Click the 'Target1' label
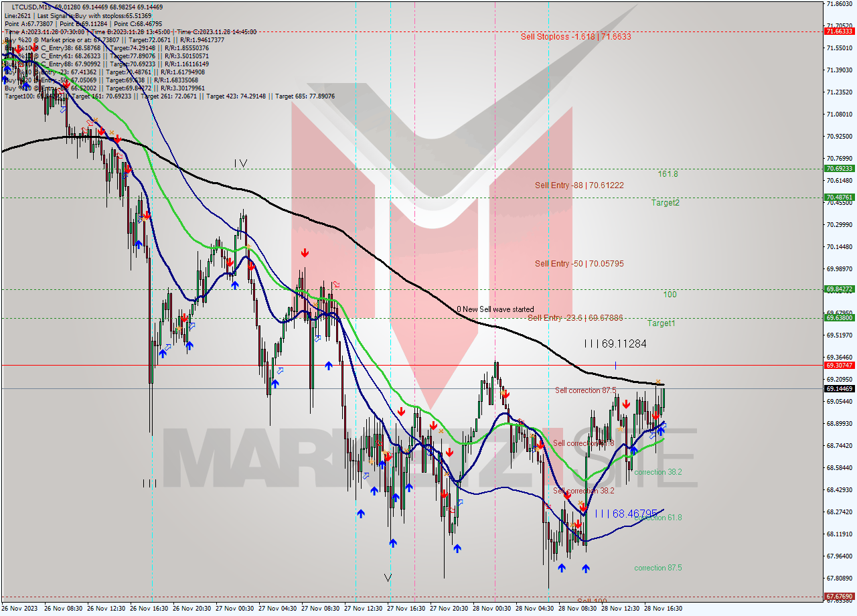 661,323
